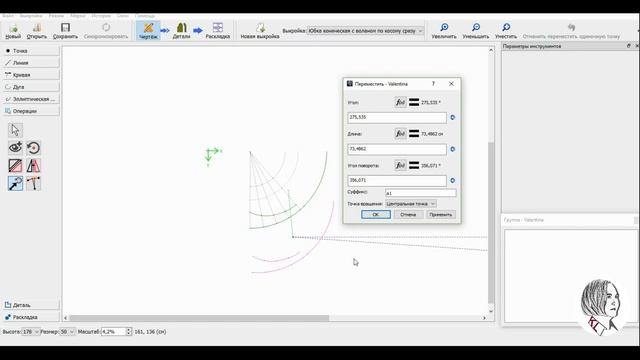Open the Размер size dropdown

tap(67, 332)
